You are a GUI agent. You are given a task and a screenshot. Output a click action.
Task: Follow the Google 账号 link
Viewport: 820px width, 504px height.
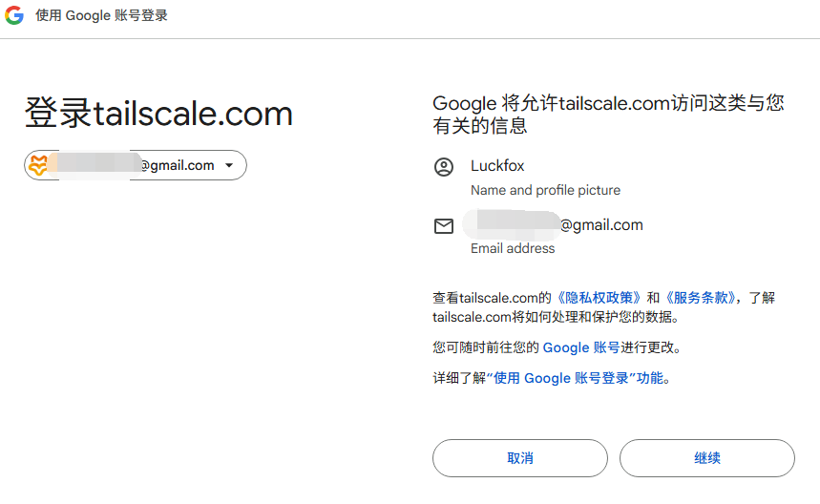(x=581, y=347)
